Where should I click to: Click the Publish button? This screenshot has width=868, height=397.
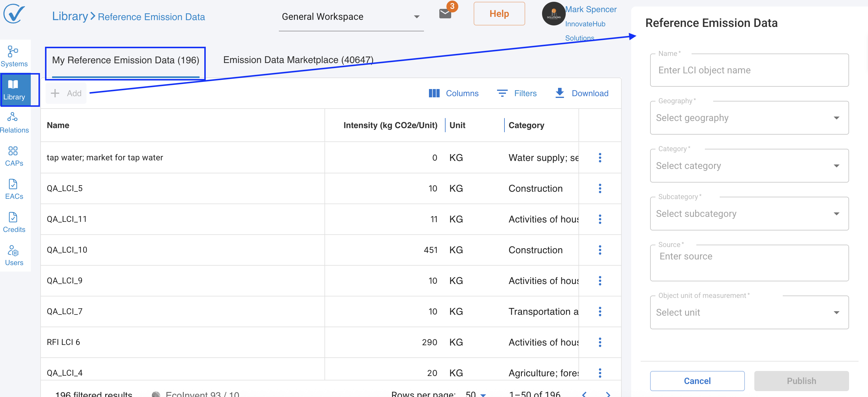(801, 381)
